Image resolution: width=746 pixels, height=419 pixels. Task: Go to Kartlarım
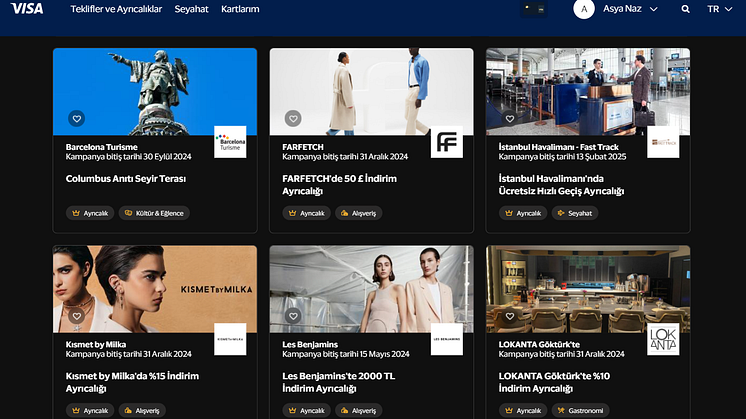tap(240, 9)
